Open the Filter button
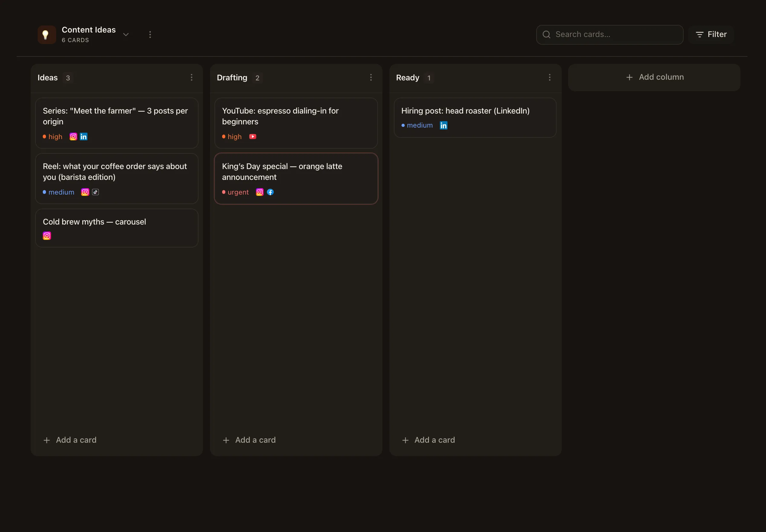The image size is (766, 532). [x=711, y=35]
